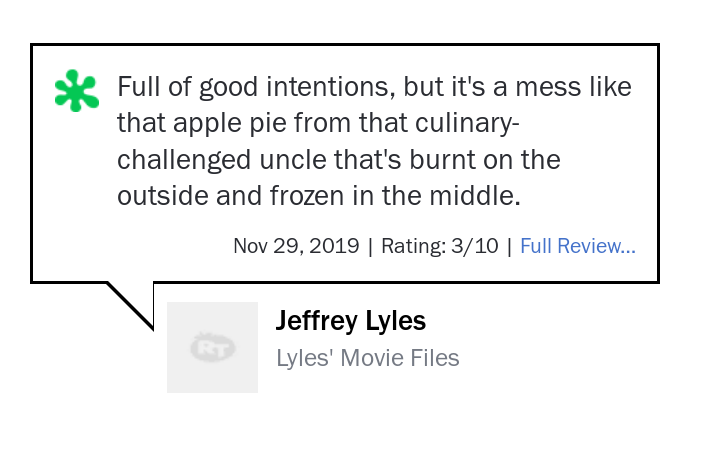The image size is (704, 465).
Task: Click the word "frozen" in the quote
Action: pyautogui.click(x=307, y=196)
